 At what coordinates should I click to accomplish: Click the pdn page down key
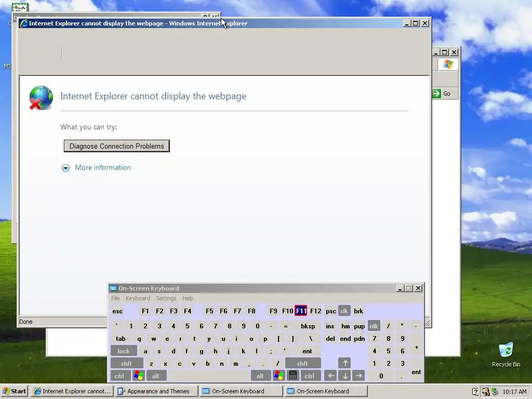tap(360, 339)
